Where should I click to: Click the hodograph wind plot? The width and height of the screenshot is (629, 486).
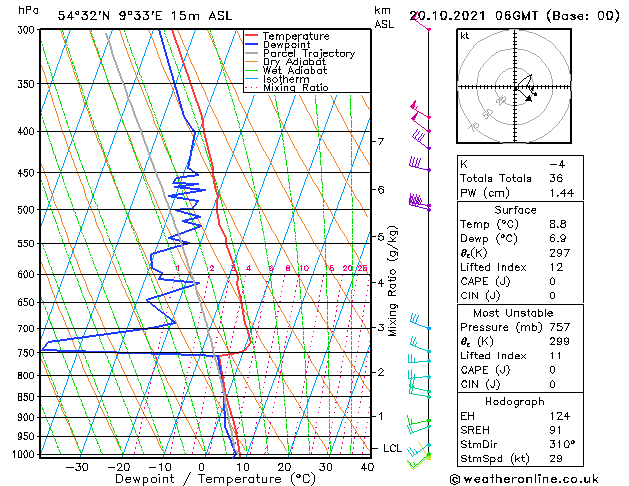514,86
